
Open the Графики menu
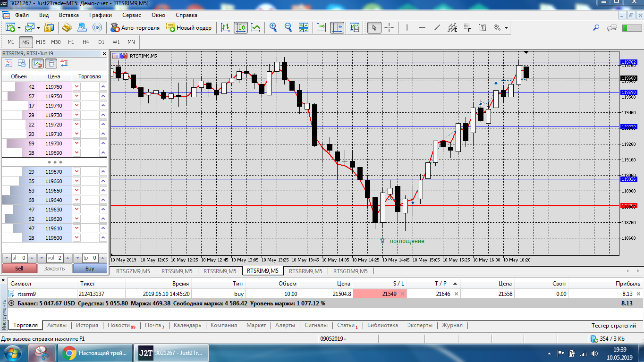100,15
